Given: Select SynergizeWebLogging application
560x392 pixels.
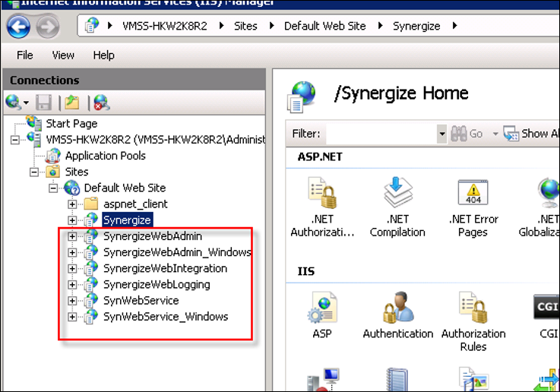Looking at the screenshot, I should (x=157, y=285).
